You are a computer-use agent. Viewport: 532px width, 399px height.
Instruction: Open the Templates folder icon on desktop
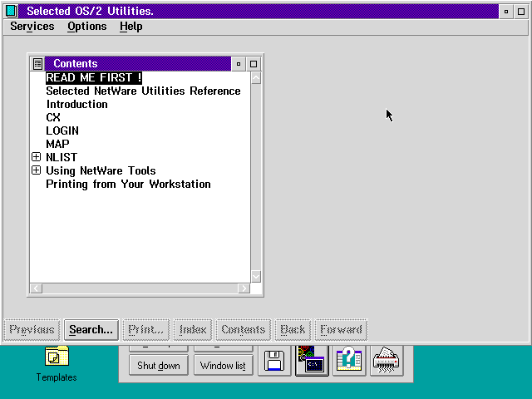click(x=57, y=357)
